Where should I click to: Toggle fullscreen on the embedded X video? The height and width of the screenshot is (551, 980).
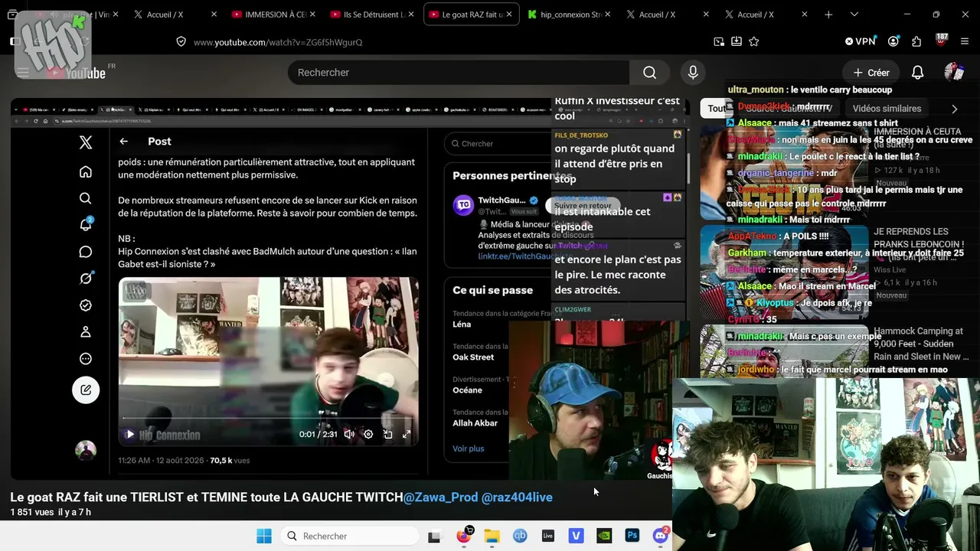pyautogui.click(x=407, y=434)
